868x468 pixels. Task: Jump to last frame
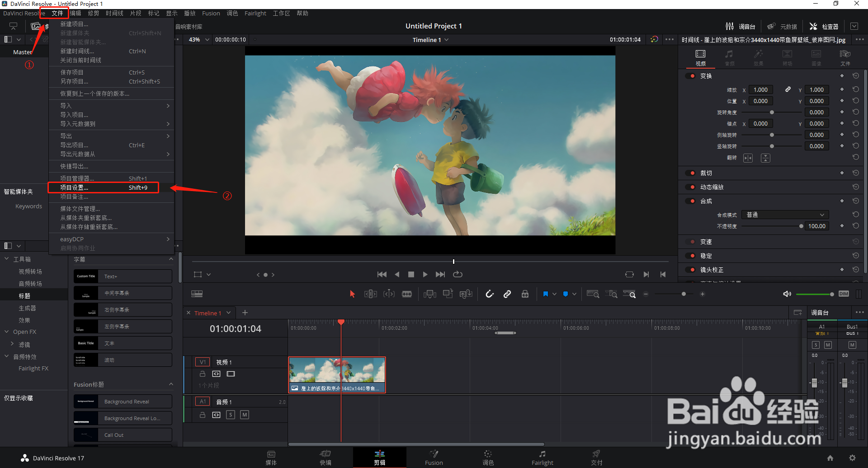[440, 274]
